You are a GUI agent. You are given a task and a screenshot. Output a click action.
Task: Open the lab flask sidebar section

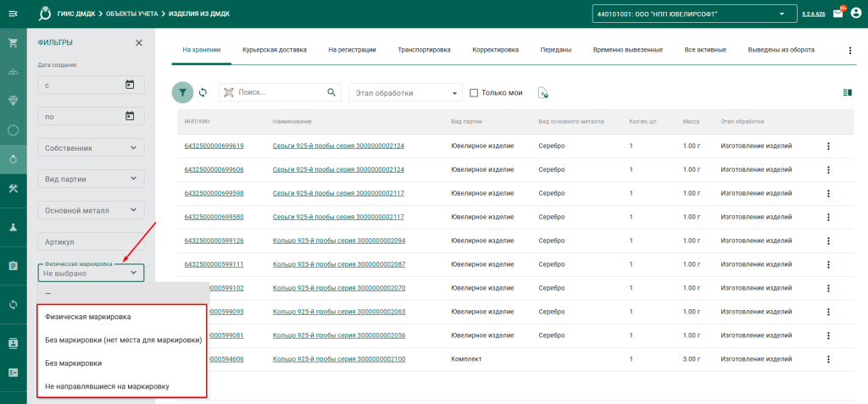14,228
